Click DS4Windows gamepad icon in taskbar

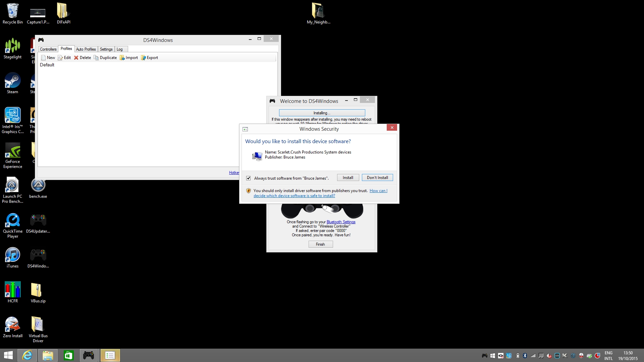[89, 355]
